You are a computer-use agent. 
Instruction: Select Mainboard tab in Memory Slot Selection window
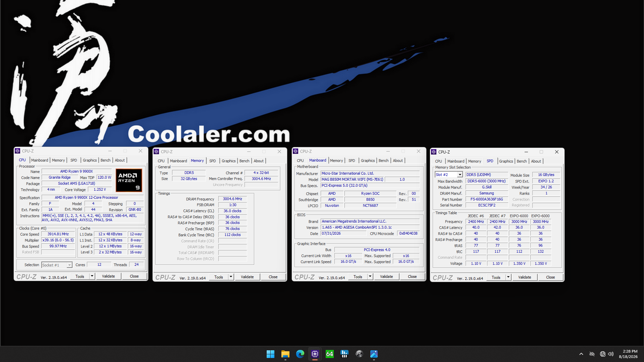pos(456,161)
